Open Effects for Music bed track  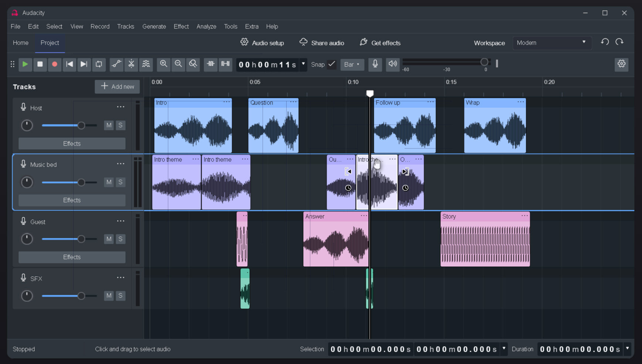pyautogui.click(x=72, y=200)
